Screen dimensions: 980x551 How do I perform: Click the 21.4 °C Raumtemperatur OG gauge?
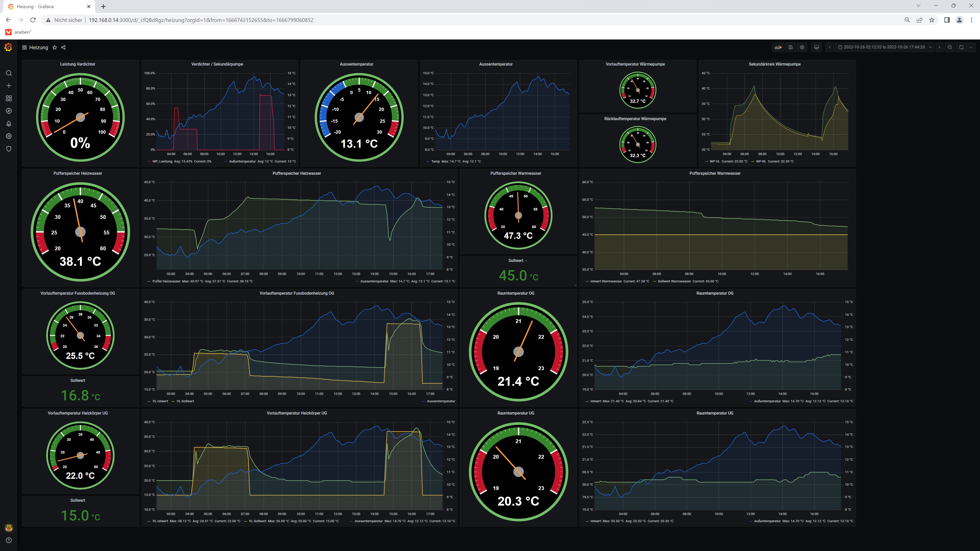tap(518, 352)
